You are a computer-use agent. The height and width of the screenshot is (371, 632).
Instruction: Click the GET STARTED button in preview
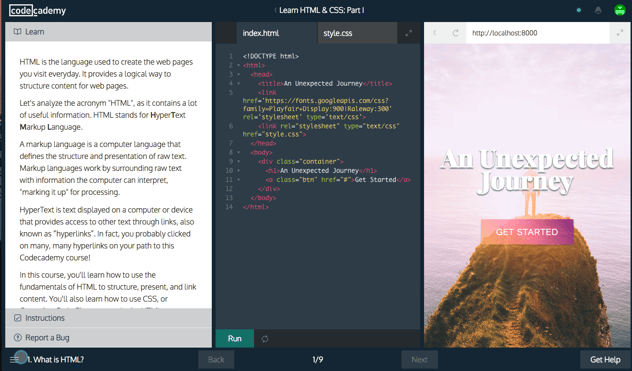tap(527, 232)
